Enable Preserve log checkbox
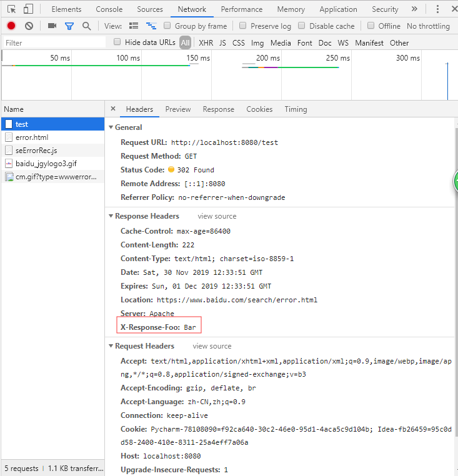Image resolution: width=458 pixels, height=476 pixels. click(242, 26)
